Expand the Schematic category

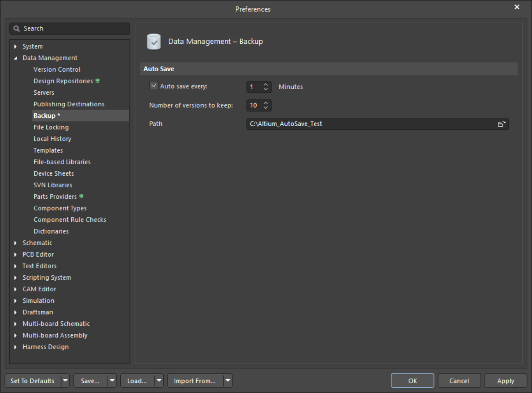pos(16,243)
